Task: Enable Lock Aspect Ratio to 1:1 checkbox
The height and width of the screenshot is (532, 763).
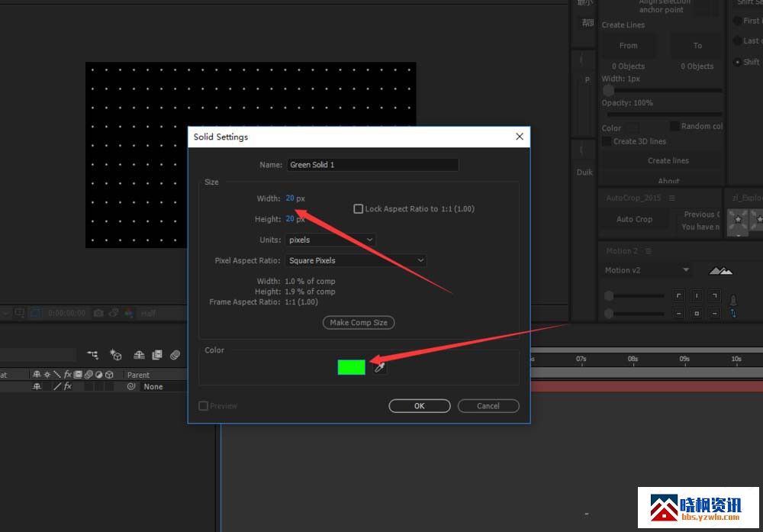Action: click(x=358, y=209)
